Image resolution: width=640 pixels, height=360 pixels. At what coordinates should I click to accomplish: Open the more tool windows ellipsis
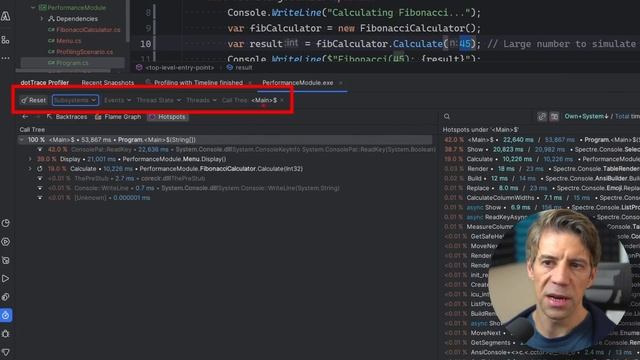6,58
